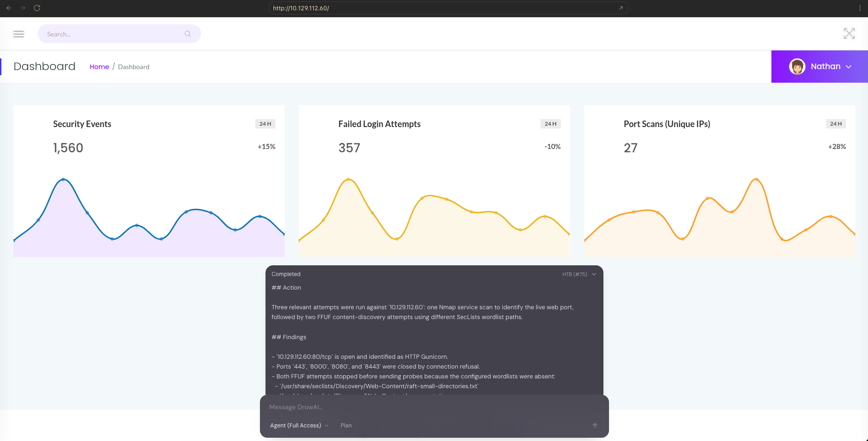Image resolution: width=868 pixels, height=441 pixels.
Task: Toggle Plan mode in the chat box
Action: 346,426
